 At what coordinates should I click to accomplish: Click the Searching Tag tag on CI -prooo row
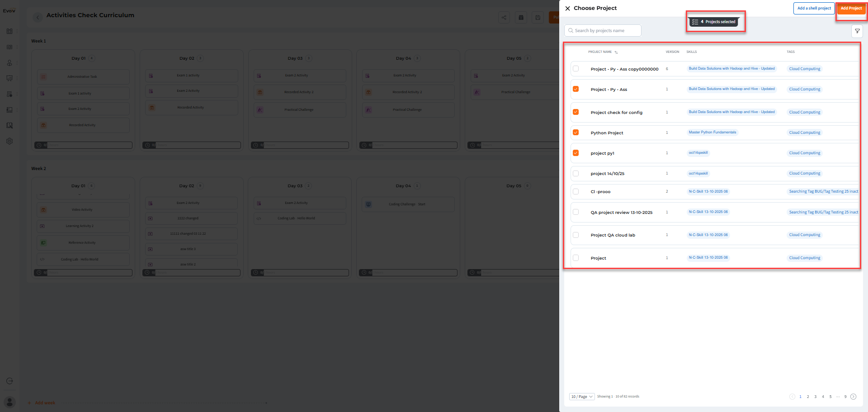823,191
